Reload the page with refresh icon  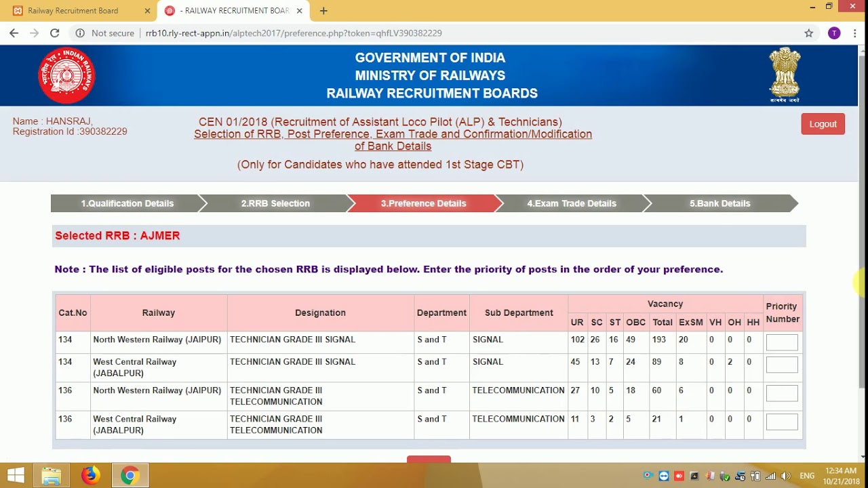coord(55,33)
